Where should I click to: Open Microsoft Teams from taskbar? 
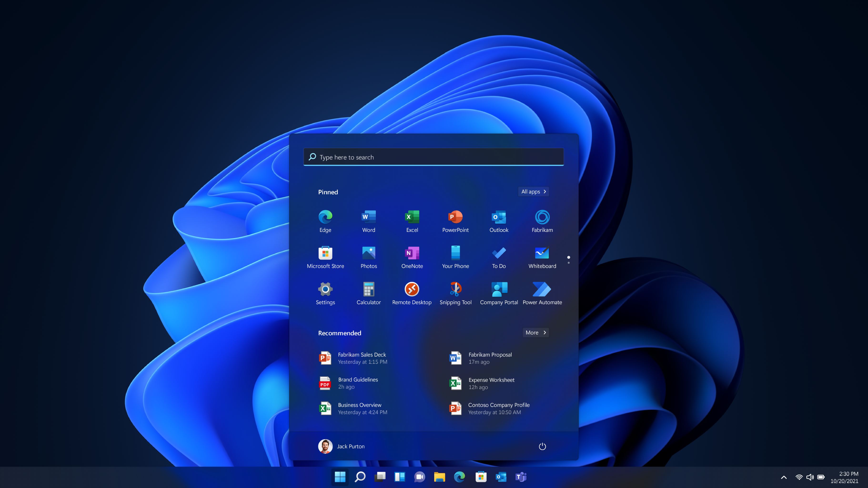click(x=521, y=477)
